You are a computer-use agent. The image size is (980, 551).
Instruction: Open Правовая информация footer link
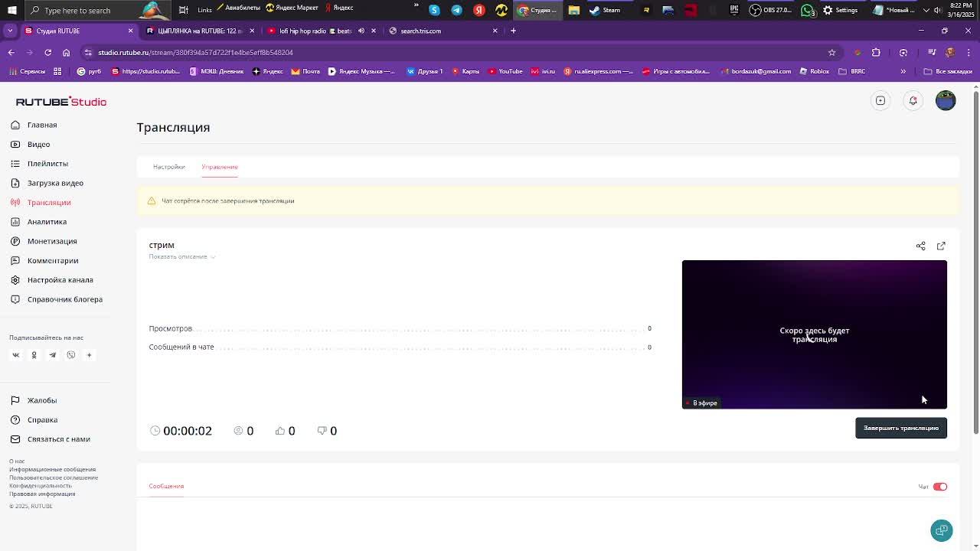pyautogui.click(x=42, y=494)
